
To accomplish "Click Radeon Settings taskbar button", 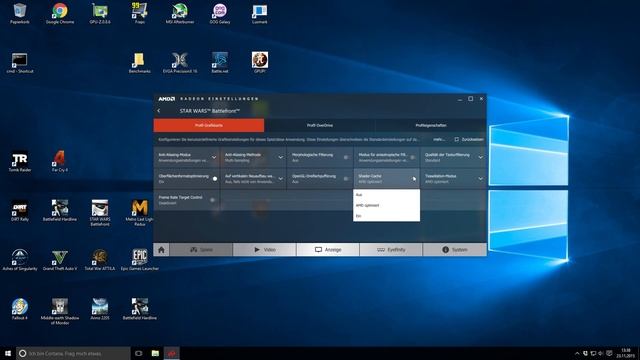I will [172, 353].
